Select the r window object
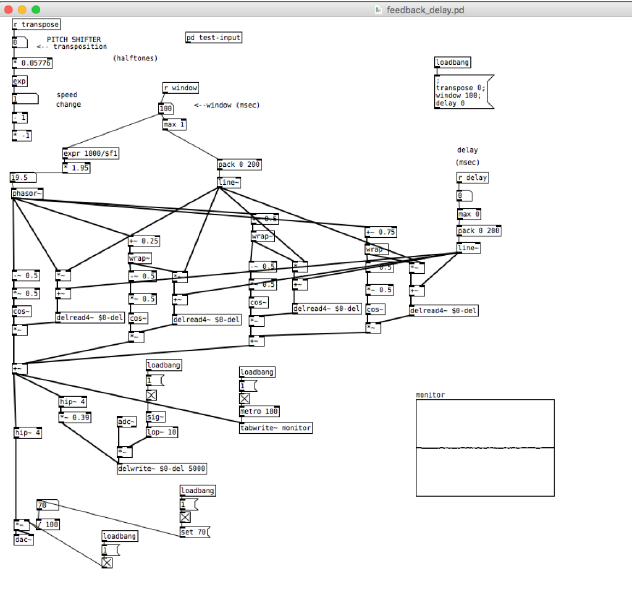632x600 pixels. [181, 87]
